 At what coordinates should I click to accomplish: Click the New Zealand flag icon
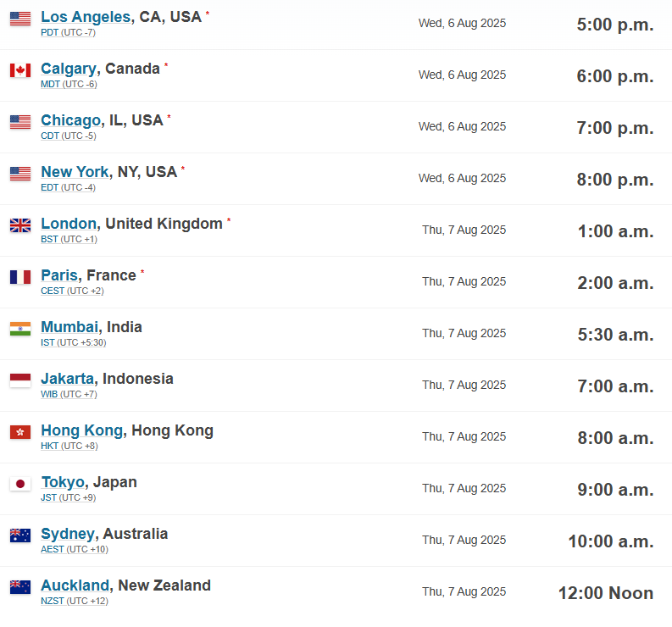(20, 587)
